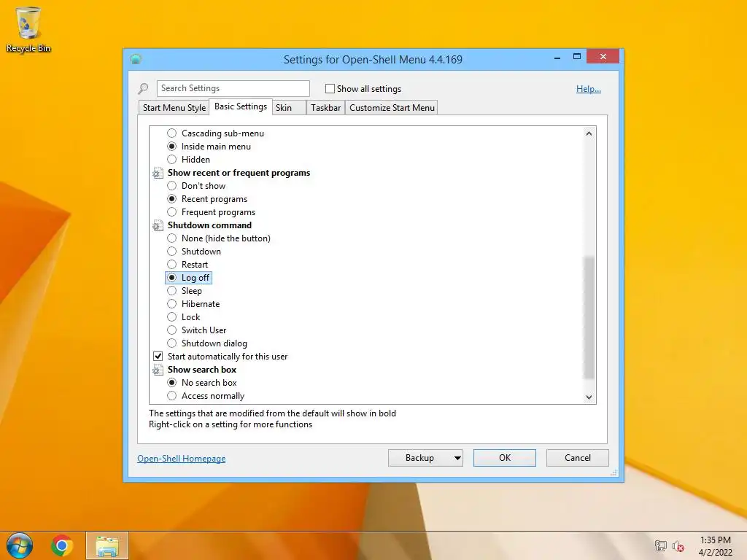This screenshot has width=747, height=560.
Task: Click the settings list scrollbar thumb
Action: pyautogui.click(x=589, y=318)
